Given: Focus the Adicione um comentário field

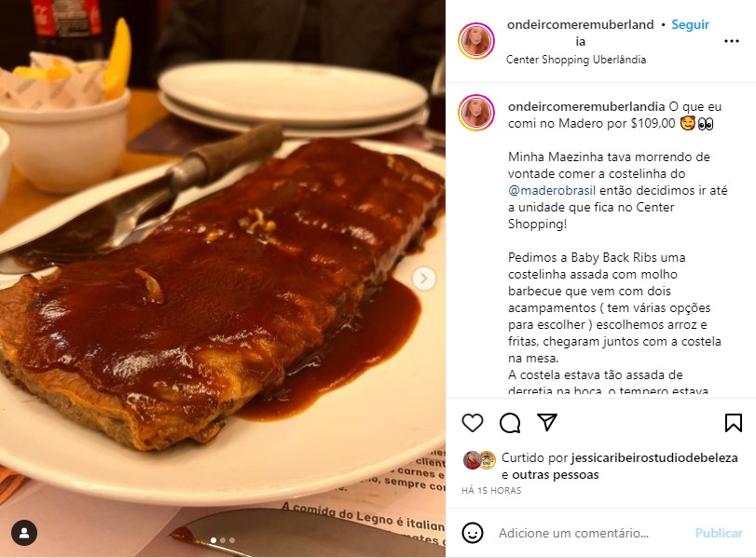Looking at the screenshot, I should point(573,533).
